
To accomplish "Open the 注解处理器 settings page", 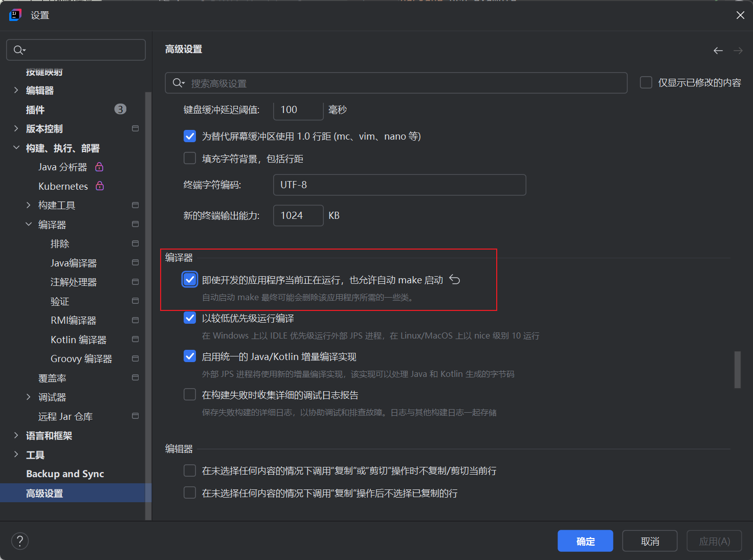I will pyautogui.click(x=73, y=282).
